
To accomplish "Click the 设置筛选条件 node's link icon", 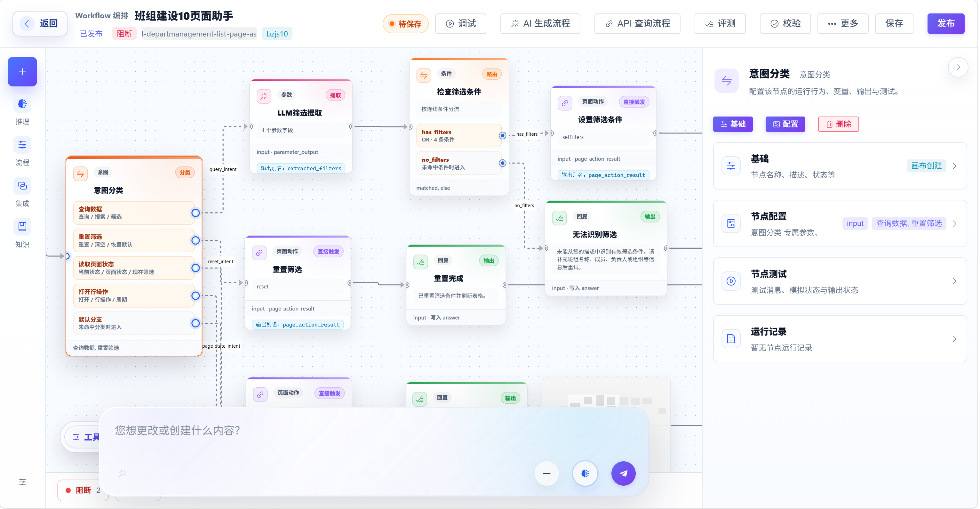I will [x=565, y=103].
